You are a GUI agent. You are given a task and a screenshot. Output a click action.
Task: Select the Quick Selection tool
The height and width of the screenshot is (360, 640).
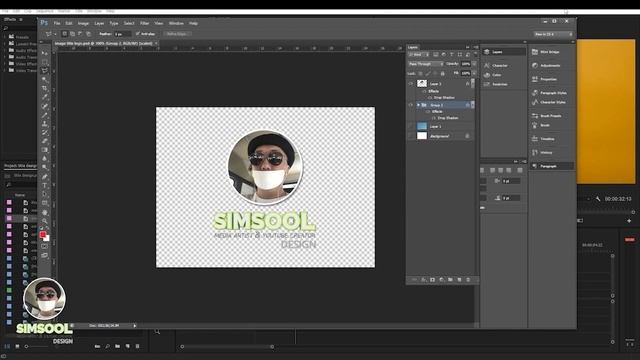44,80
